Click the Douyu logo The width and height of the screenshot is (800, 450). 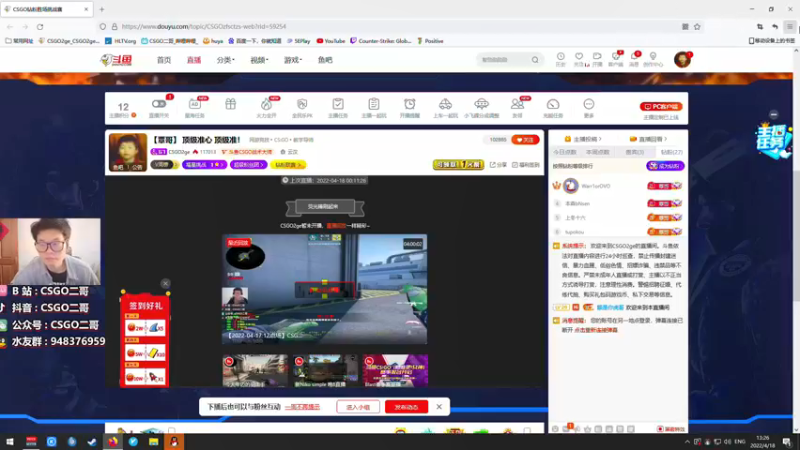coord(116,60)
